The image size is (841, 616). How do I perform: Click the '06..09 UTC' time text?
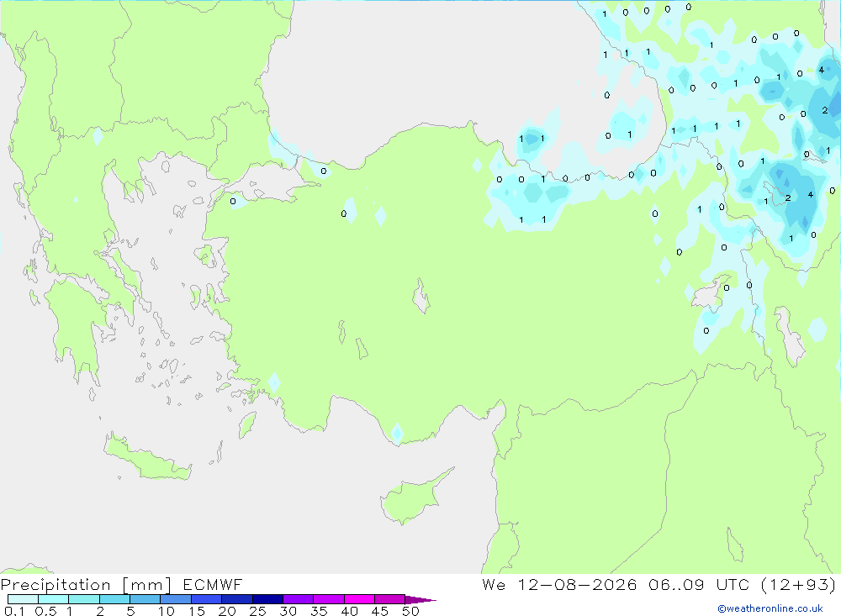point(698,584)
